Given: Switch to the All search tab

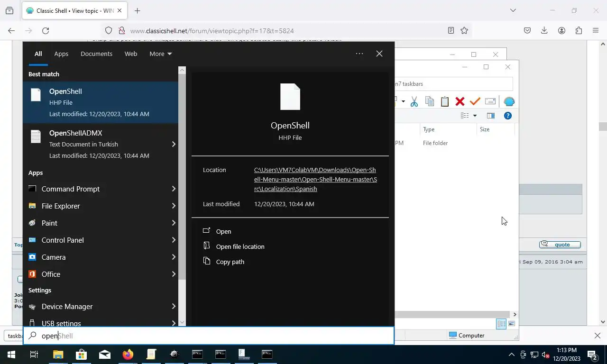Looking at the screenshot, I should click(x=38, y=54).
